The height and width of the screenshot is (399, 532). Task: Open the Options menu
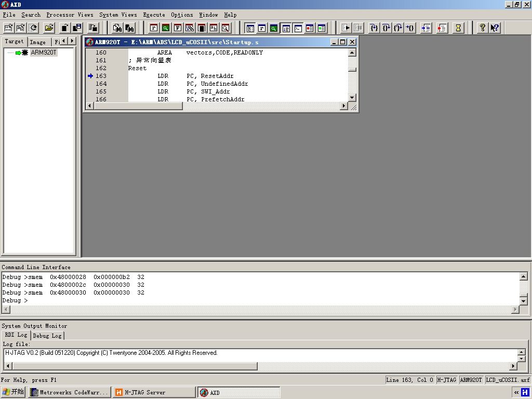182,15
